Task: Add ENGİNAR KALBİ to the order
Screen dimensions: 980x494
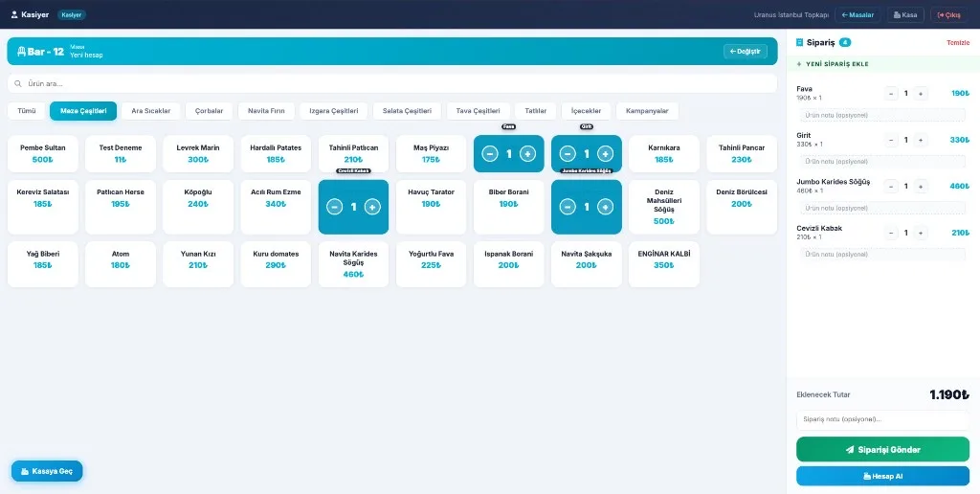Action: click(x=664, y=264)
